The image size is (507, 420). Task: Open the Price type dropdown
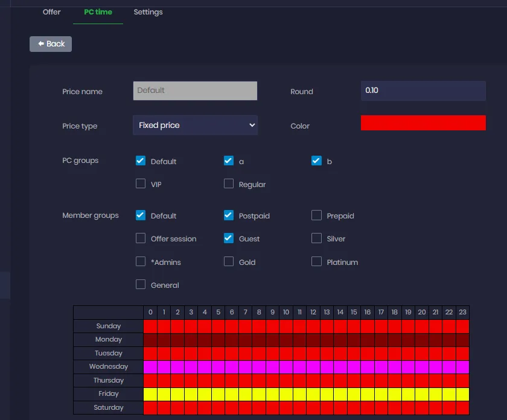point(195,125)
